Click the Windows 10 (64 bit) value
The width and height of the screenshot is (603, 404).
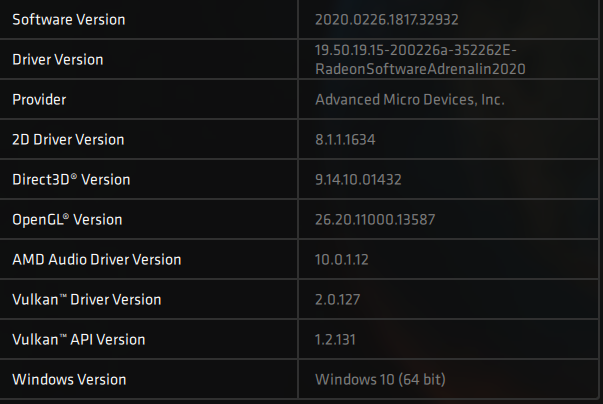380,379
